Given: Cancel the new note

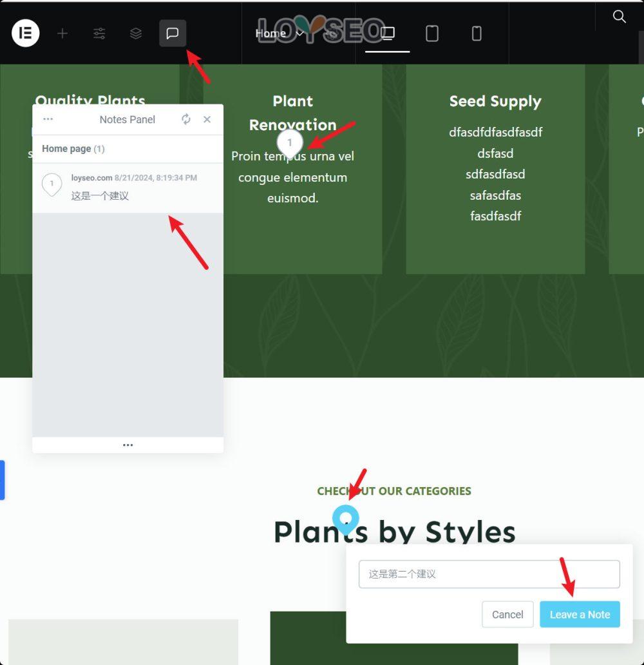Looking at the screenshot, I should 507,614.
